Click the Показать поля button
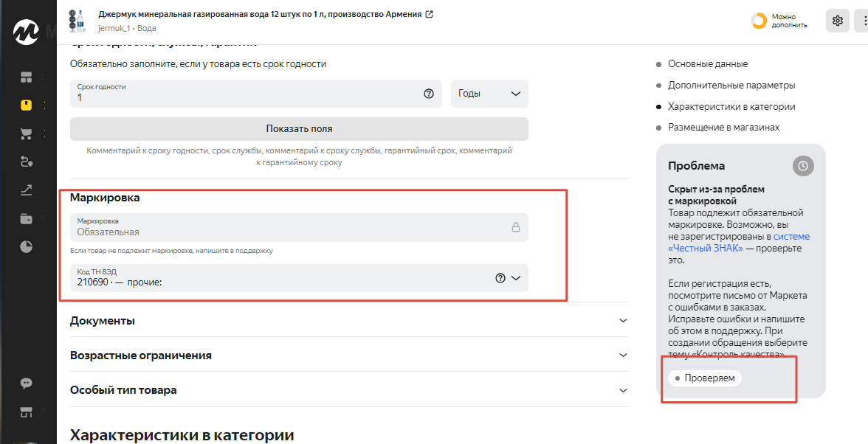 (299, 129)
